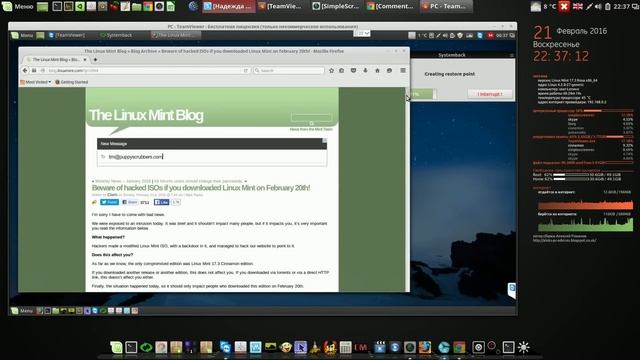Click brightness sun icon in bottom dock

pos(524,347)
